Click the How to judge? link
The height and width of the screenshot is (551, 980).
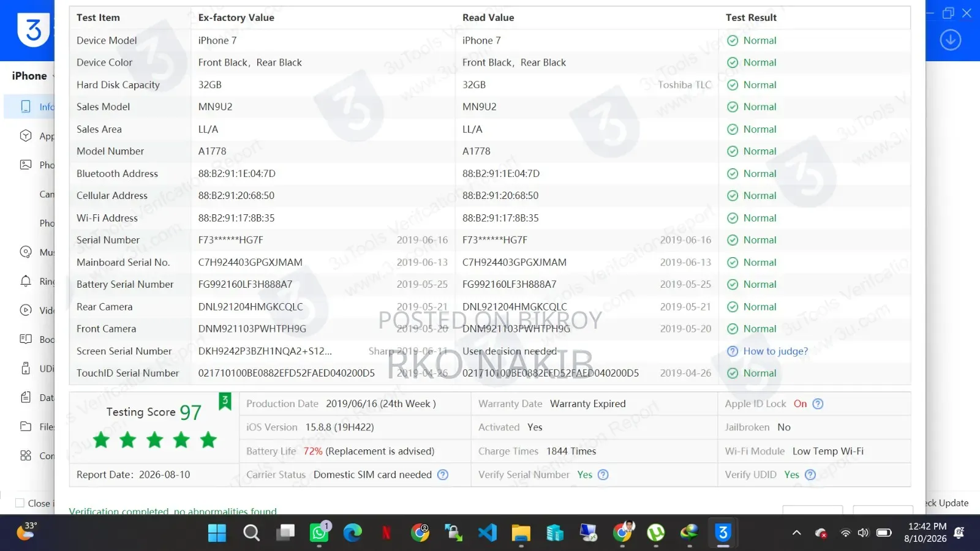pyautogui.click(x=775, y=351)
